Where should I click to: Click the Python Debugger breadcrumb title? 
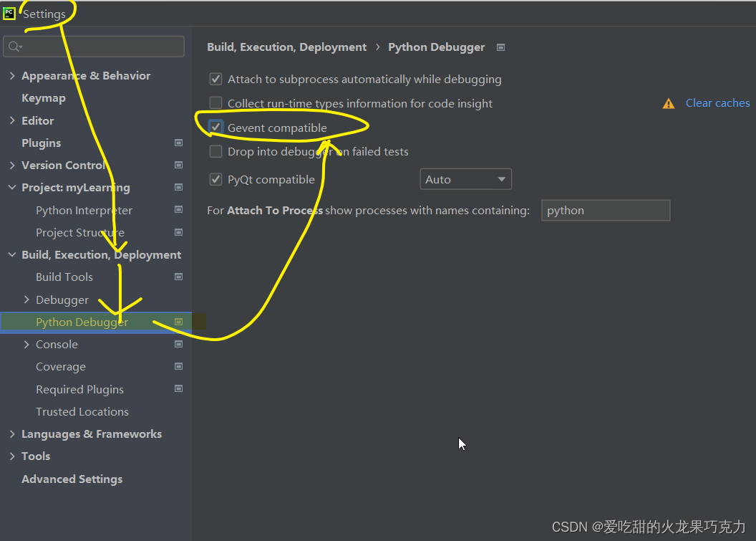436,47
